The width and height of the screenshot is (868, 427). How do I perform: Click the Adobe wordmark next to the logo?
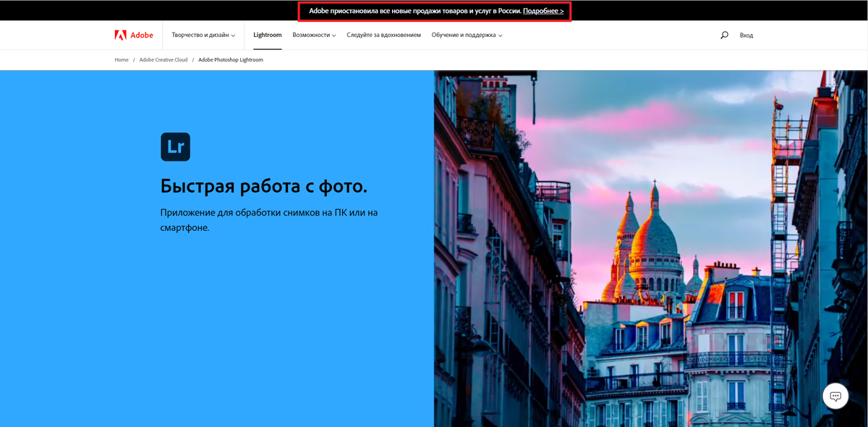pos(142,34)
